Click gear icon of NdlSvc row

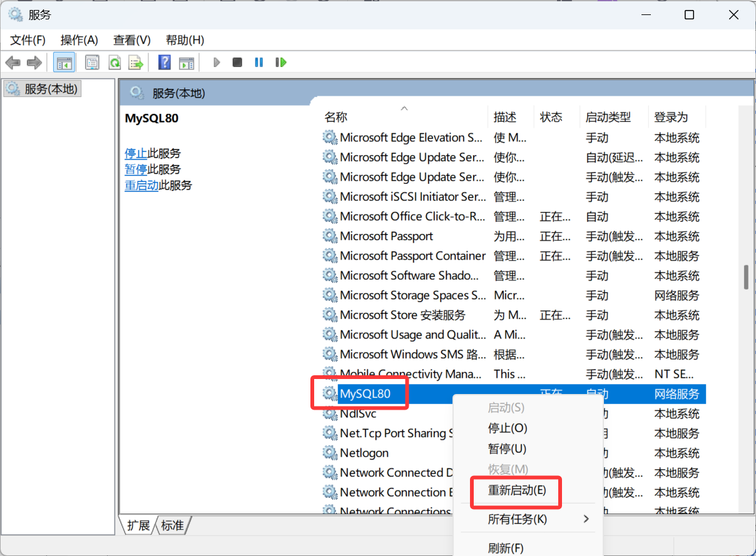pos(330,413)
